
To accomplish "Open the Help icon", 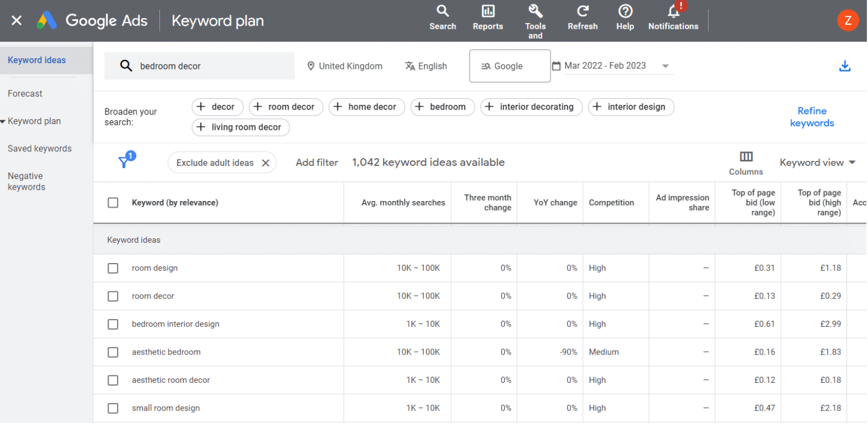I will pyautogui.click(x=625, y=18).
